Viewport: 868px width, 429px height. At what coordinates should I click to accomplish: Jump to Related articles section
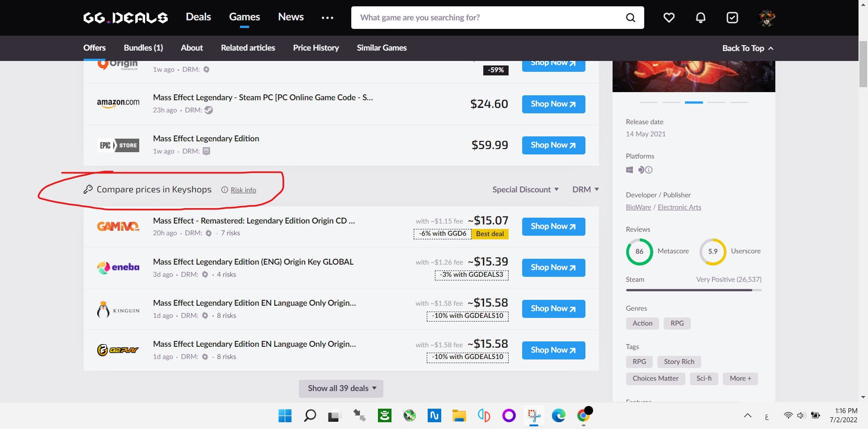248,48
